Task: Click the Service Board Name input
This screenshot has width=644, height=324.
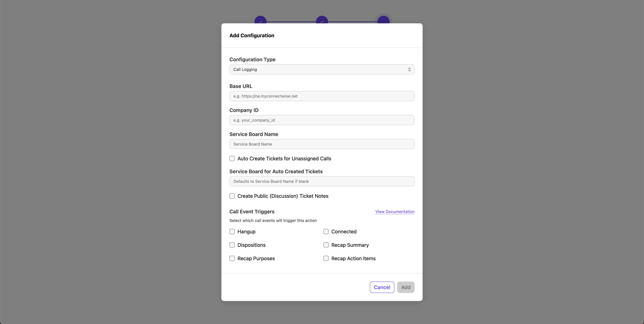Action: 322,144
